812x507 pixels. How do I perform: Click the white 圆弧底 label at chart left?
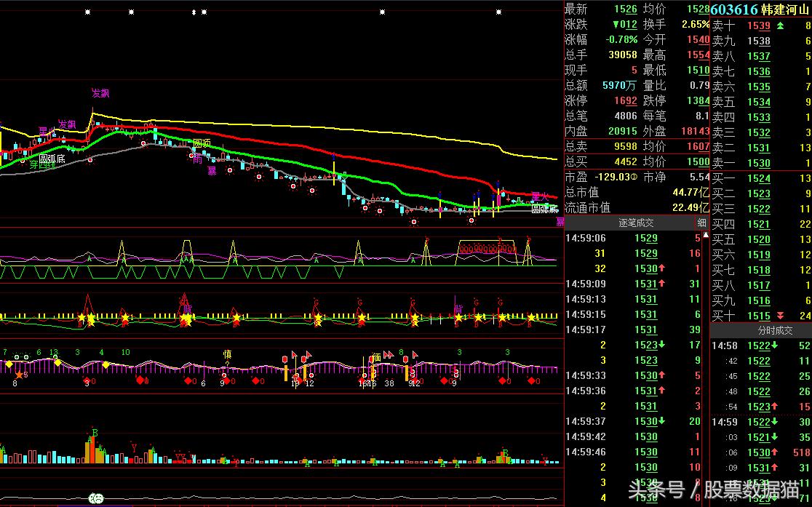click(52, 158)
